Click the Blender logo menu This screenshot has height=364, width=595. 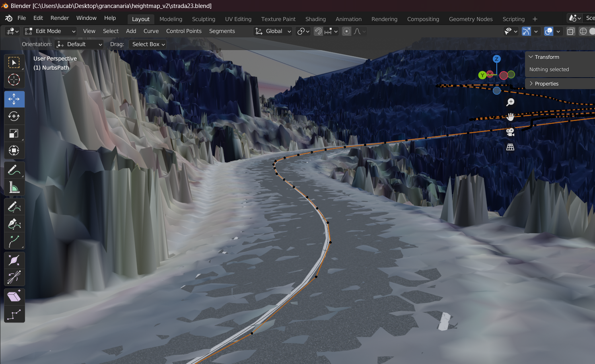tap(9, 18)
